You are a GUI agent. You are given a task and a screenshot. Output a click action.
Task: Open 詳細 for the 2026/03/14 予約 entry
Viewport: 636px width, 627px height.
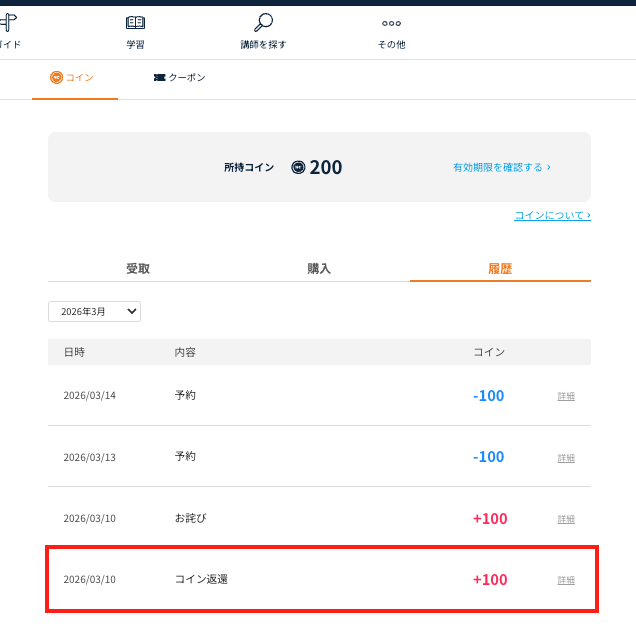click(566, 396)
